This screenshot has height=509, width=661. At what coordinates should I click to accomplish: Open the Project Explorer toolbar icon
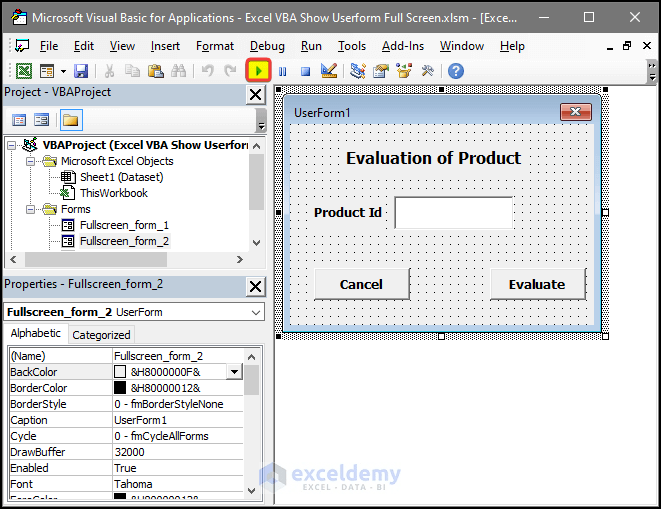point(357,71)
